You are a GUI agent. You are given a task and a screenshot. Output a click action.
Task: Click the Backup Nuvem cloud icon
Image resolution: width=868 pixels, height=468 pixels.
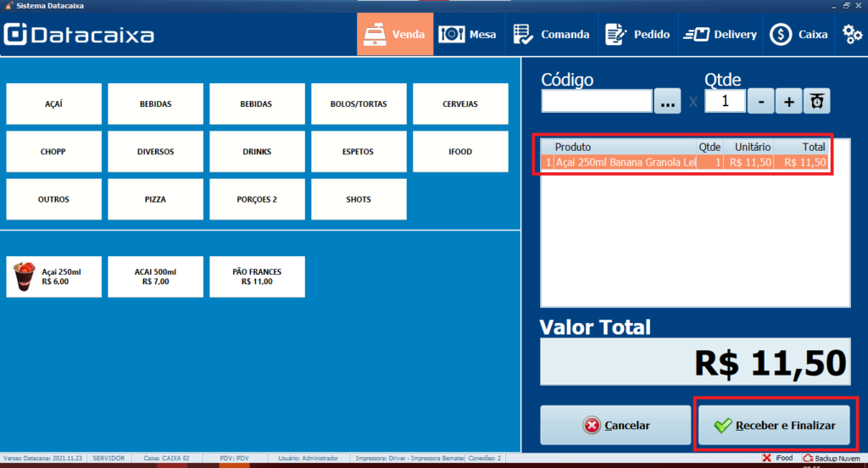coord(808,458)
